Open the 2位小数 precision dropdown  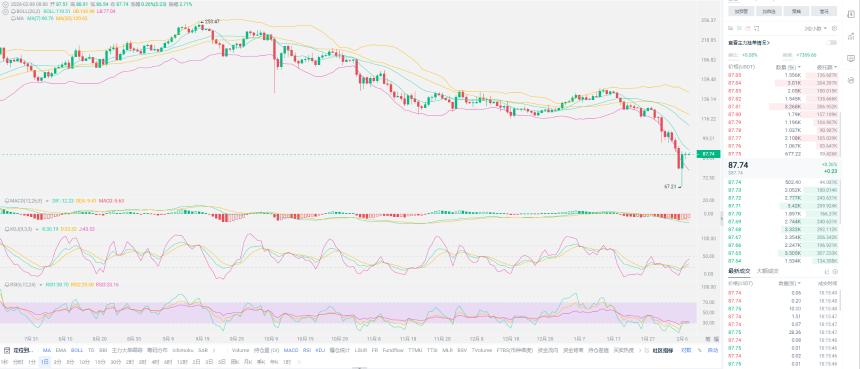point(816,28)
